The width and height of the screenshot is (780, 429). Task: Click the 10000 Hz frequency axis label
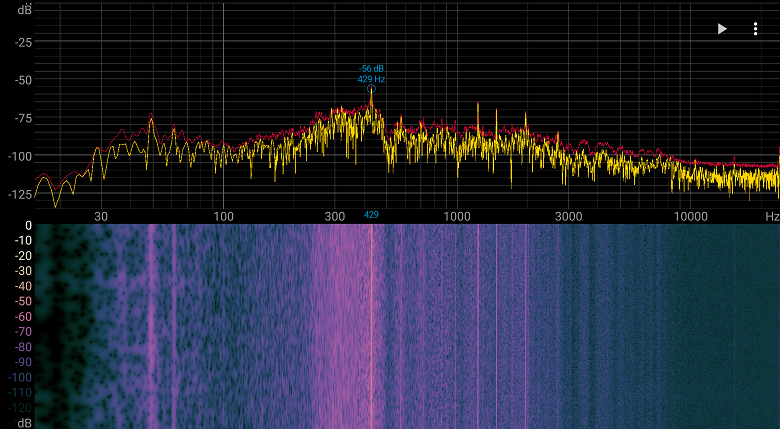692,216
